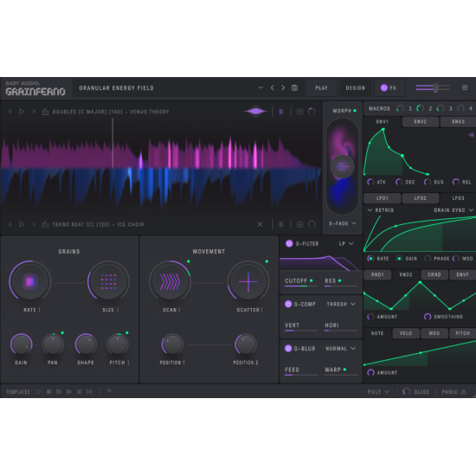Switch to the ENV3 tab

pos(458,122)
